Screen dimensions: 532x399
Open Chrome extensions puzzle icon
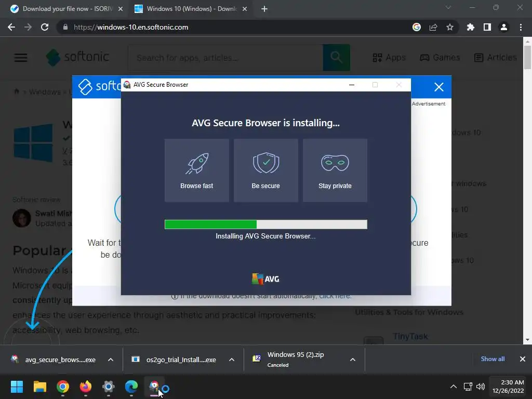pos(471,27)
